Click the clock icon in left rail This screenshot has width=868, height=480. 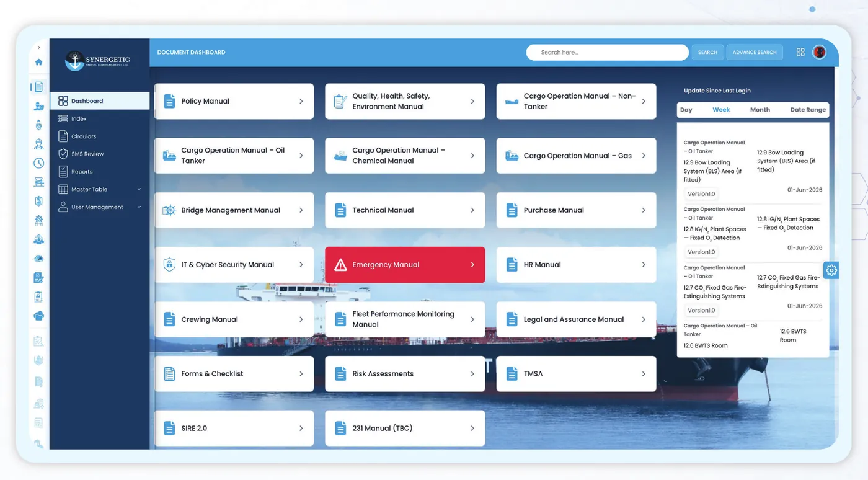(x=38, y=163)
